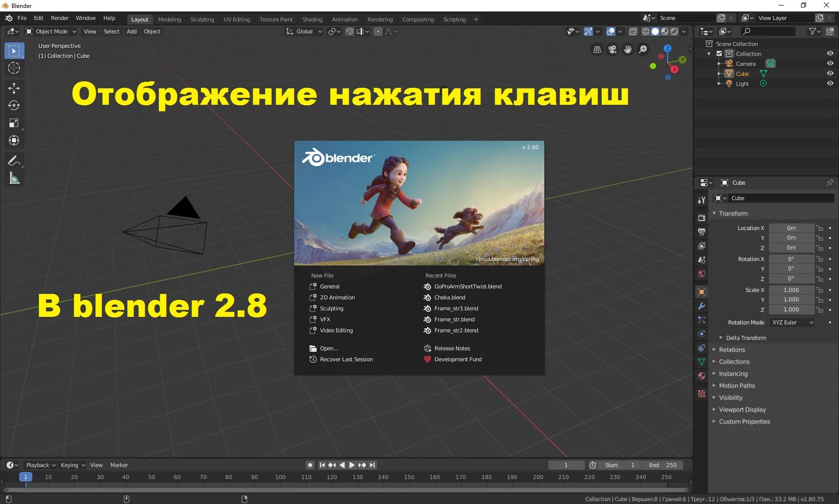
Task: Toggle X-ray display
Action: pyautogui.click(x=633, y=31)
